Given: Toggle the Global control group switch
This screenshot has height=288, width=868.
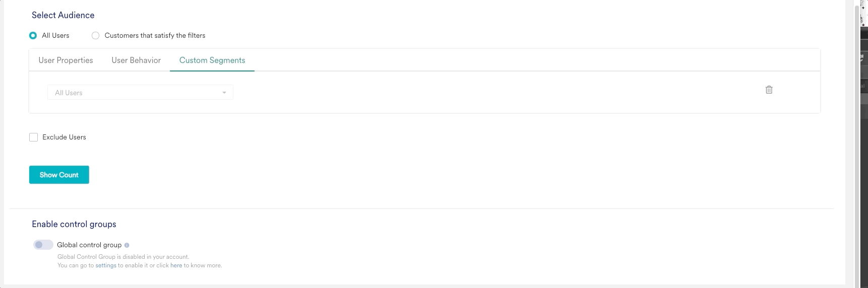Looking at the screenshot, I should tap(43, 245).
